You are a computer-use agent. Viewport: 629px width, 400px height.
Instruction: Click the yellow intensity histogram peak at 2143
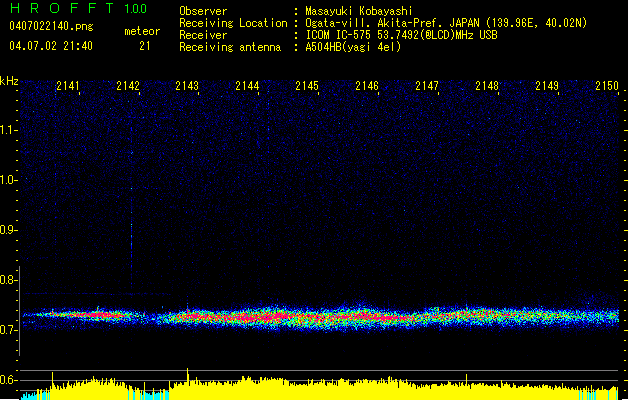click(188, 376)
